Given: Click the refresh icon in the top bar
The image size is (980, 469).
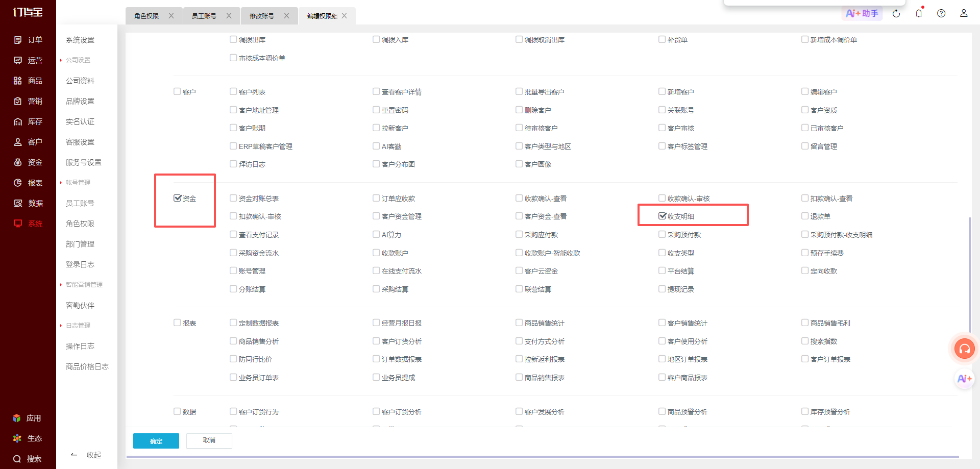Looking at the screenshot, I should point(896,13).
